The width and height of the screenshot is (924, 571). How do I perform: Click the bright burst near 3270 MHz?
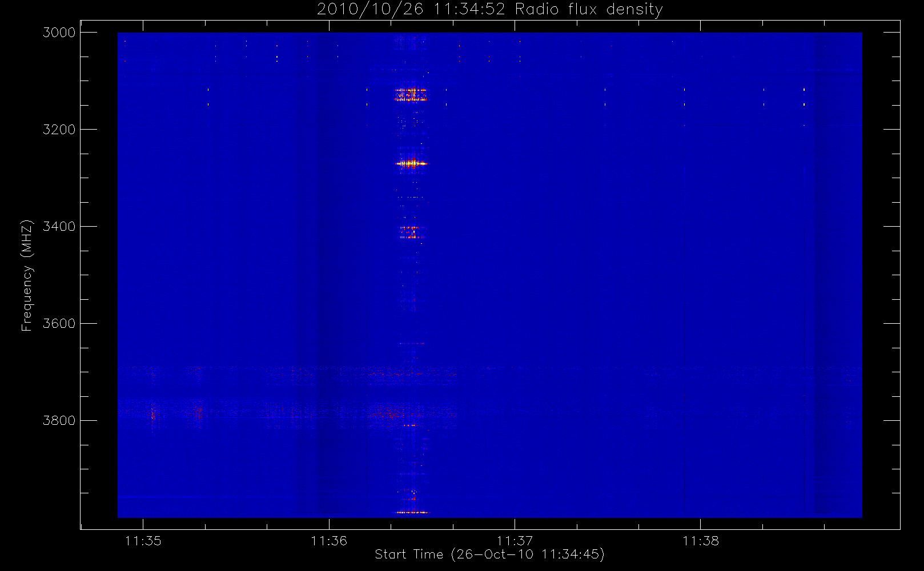pyautogui.click(x=411, y=164)
